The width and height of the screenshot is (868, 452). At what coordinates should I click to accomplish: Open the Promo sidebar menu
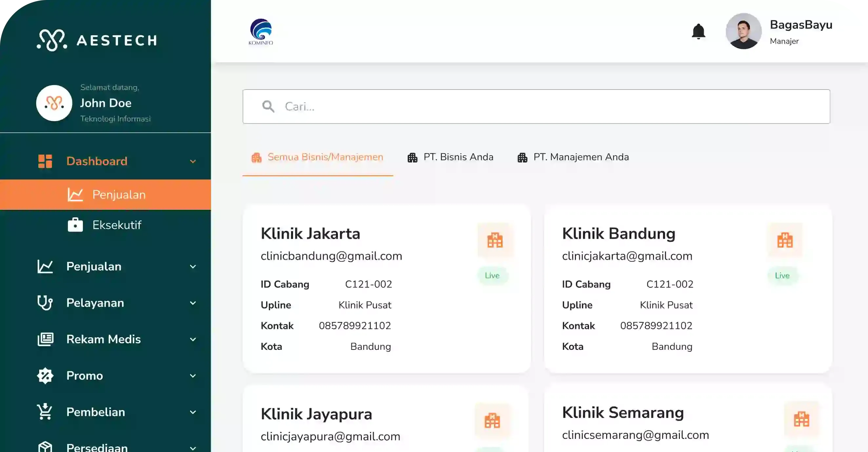click(85, 376)
